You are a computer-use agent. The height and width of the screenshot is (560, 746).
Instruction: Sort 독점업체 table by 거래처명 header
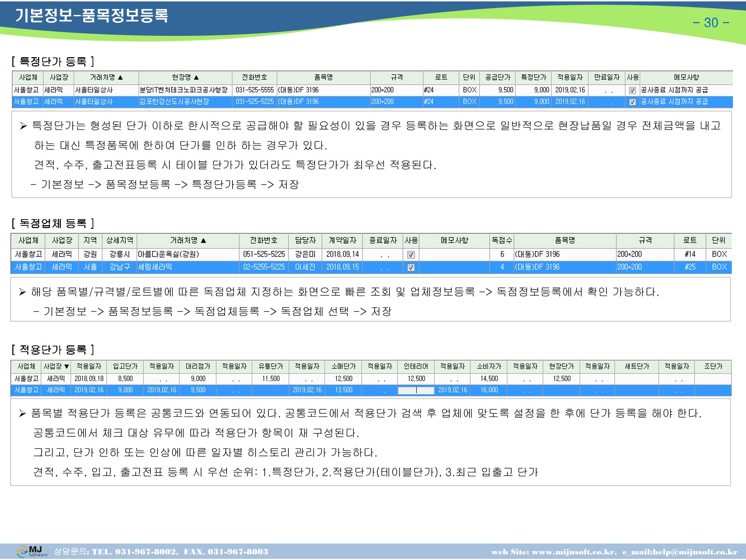188,240
